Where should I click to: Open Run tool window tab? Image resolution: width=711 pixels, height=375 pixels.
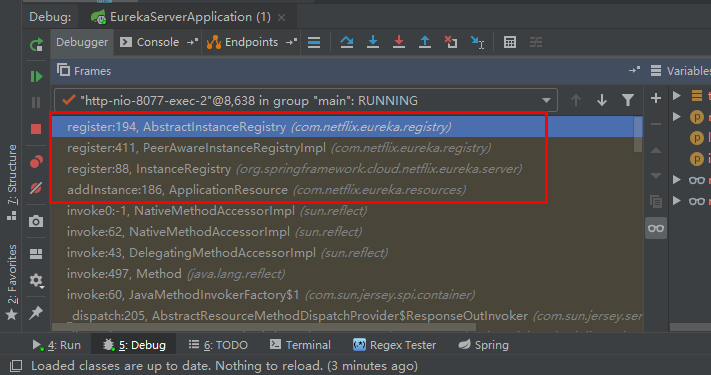(56, 345)
